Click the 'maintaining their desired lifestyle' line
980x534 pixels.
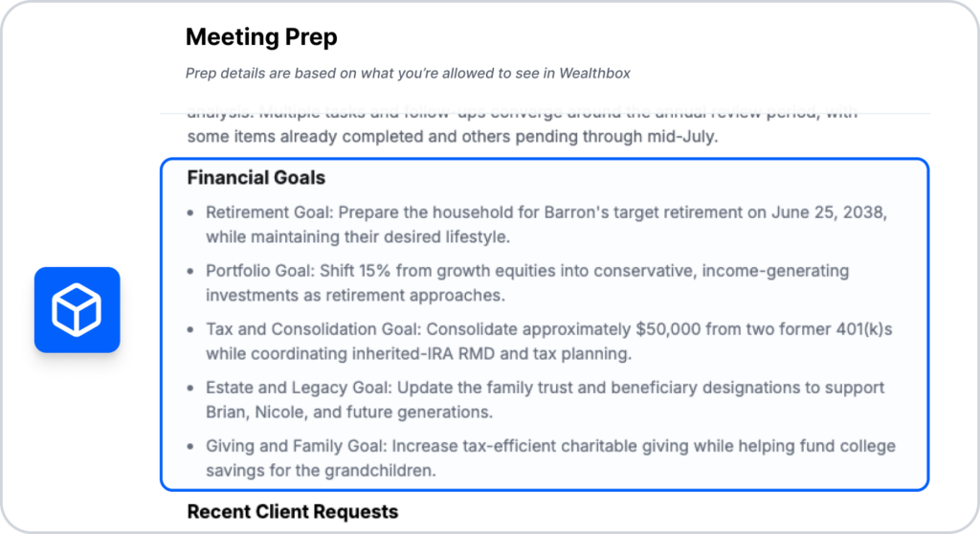pyautogui.click(x=358, y=237)
